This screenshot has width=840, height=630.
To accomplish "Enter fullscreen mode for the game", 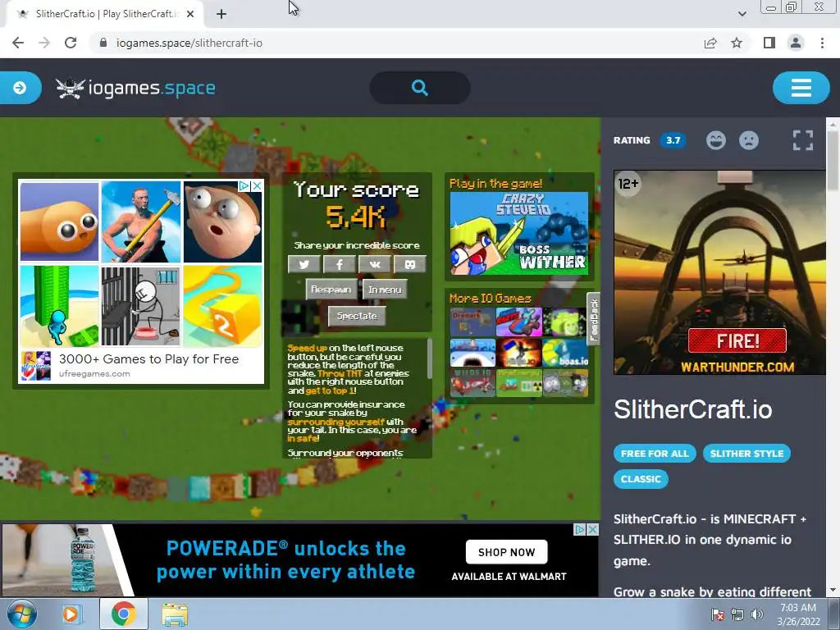I will [803, 140].
